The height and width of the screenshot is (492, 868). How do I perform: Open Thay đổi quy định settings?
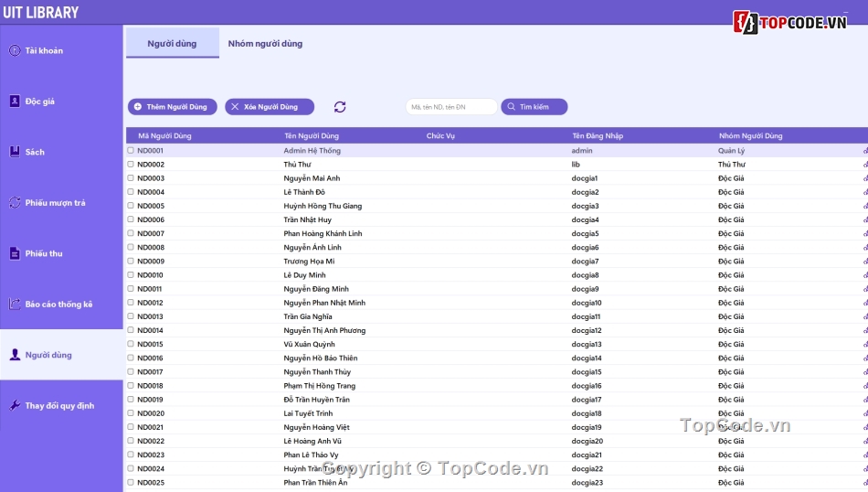click(x=59, y=406)
